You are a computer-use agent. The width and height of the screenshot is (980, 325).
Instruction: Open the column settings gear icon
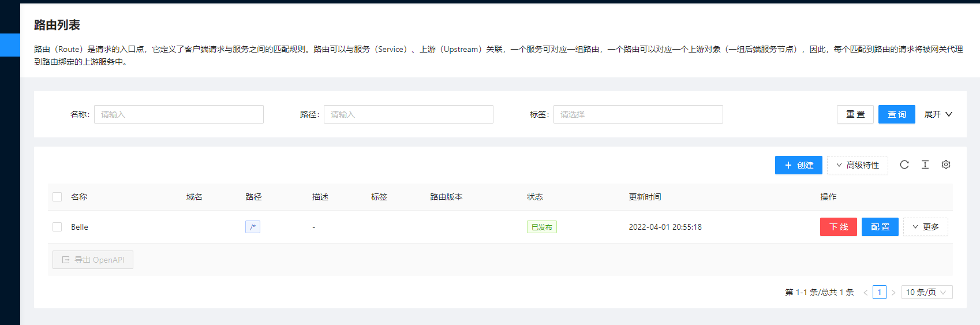click(x=946, y=165)
